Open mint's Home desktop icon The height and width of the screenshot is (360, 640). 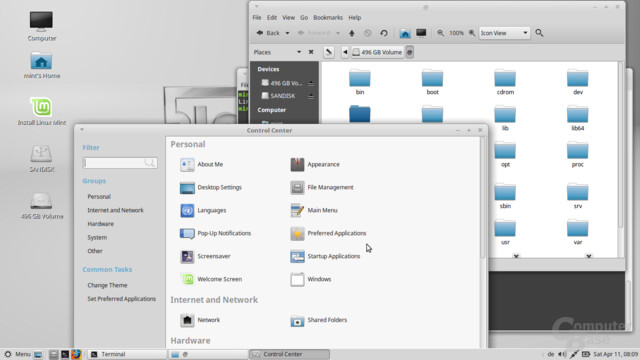pyautogui.click(x=42, y=65)
